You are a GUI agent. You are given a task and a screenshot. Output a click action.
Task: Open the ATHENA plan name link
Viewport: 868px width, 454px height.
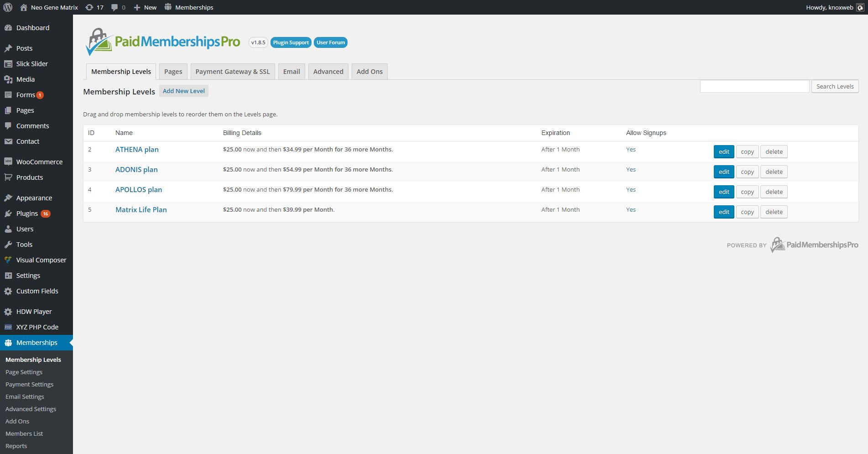(x=137, y=149)
